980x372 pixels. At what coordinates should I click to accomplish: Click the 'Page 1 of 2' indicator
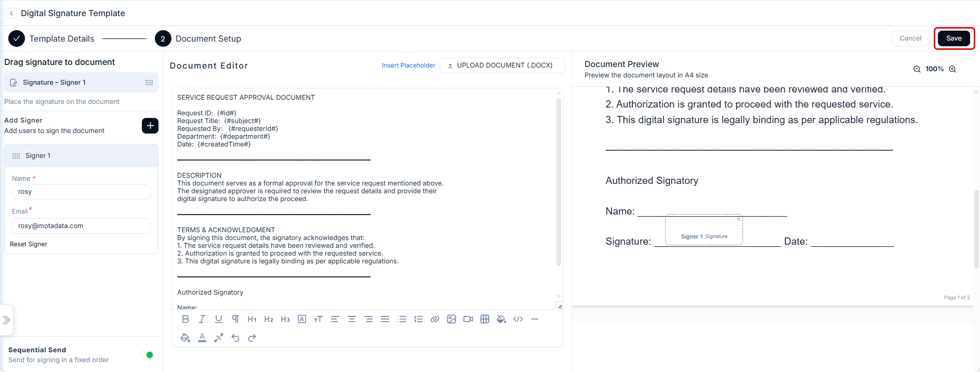tap(957, 298)
